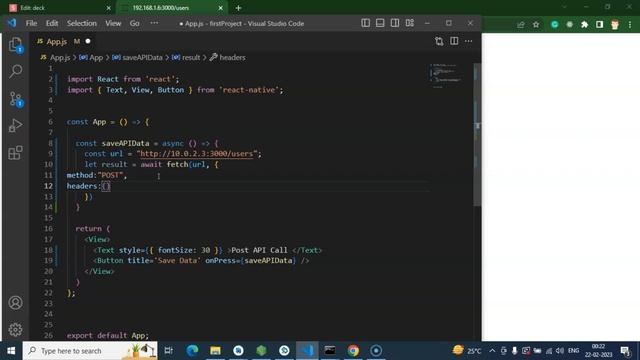
Task: Open editor More Actions ellipsis
Action: (x=469, y=41)
